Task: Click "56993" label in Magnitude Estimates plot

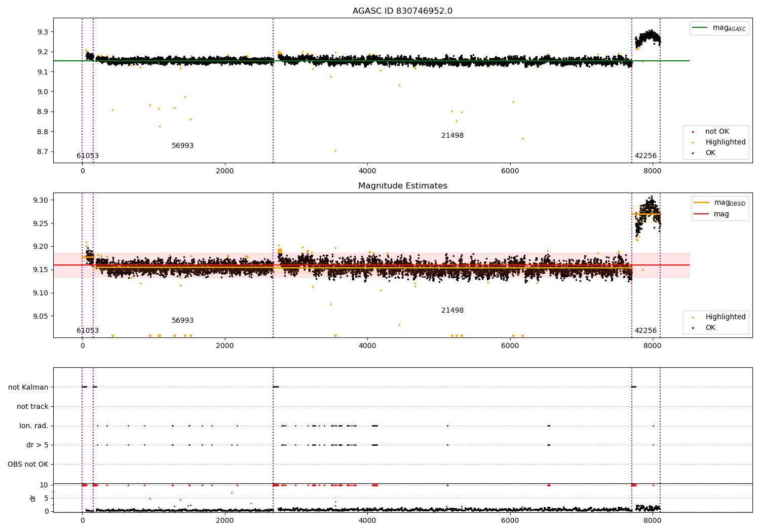Action: pos(182,320)
